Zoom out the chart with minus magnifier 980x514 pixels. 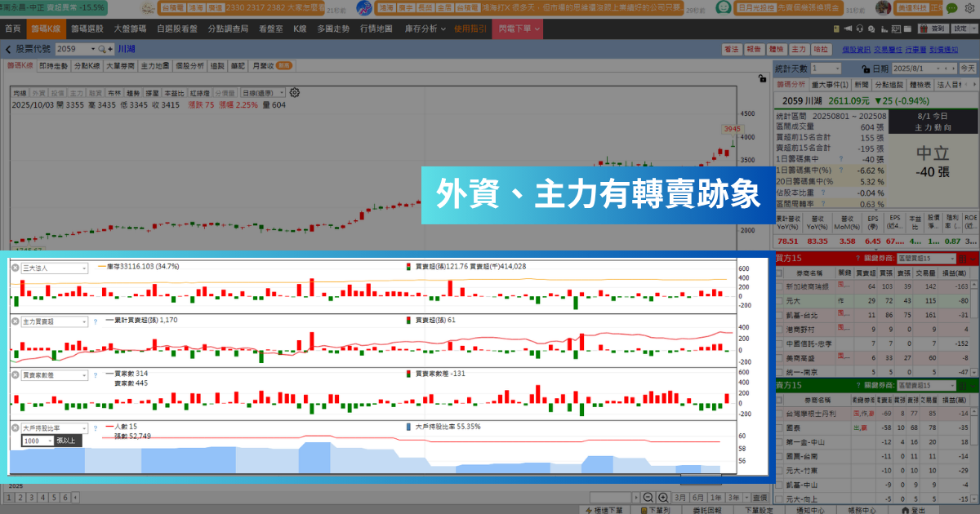[x=648, y=498]
